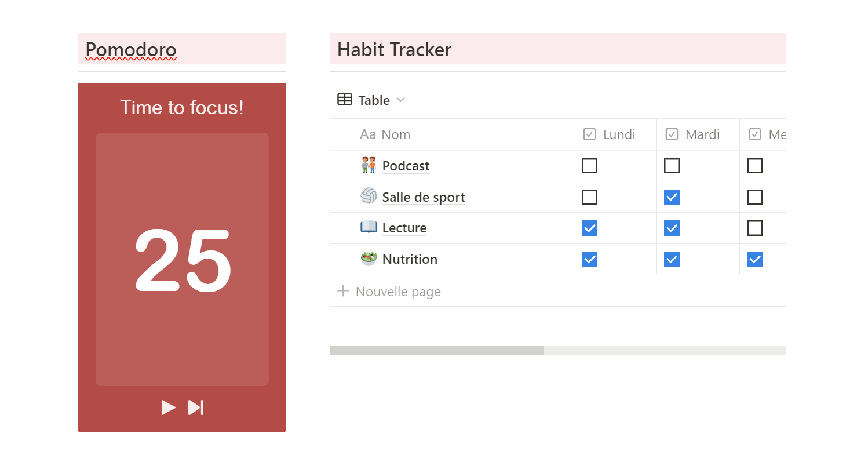Open the Lecture page
868x473 pixels.
tap(404, 228)
